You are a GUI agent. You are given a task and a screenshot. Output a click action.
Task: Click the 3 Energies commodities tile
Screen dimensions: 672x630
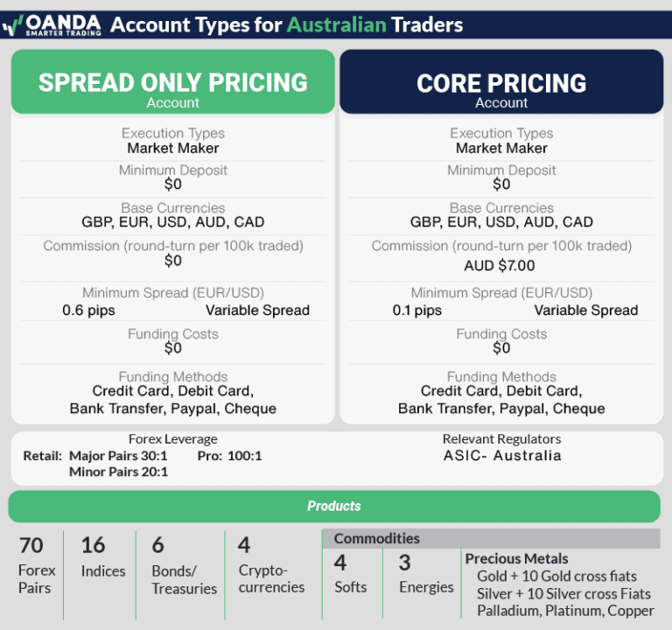tap(425, 573)
